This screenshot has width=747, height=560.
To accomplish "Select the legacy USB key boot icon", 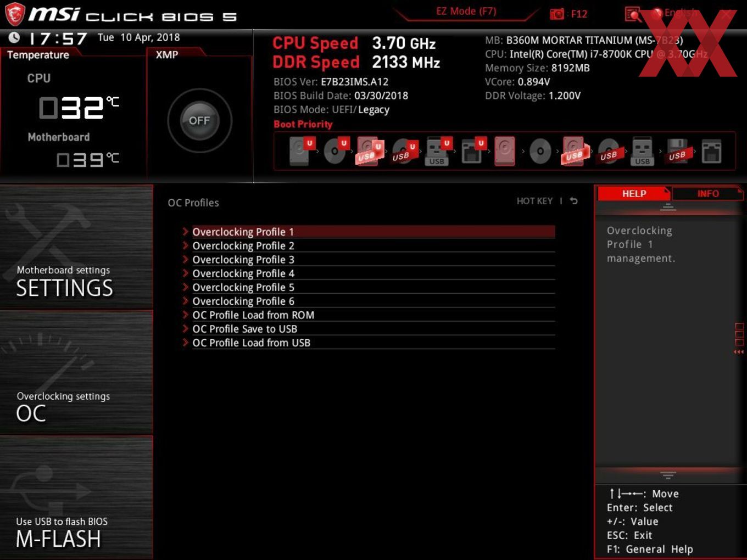I will pyautogui.click(x=642, y=151).
